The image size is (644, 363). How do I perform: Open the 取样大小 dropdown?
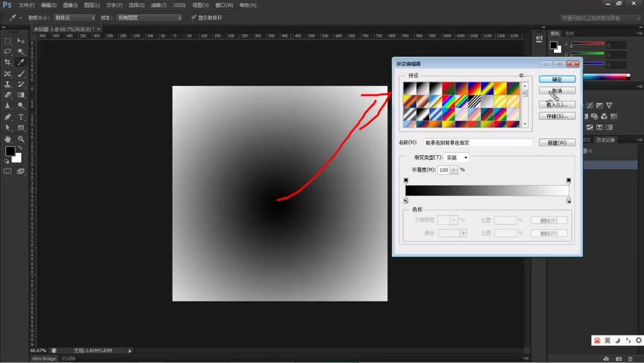(x=75, y=17)
